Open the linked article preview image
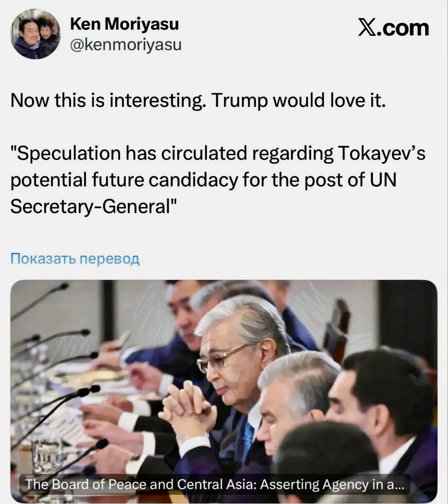Image resolution: width=448 pixels, height=504 pixels. (x=224, y=378)
